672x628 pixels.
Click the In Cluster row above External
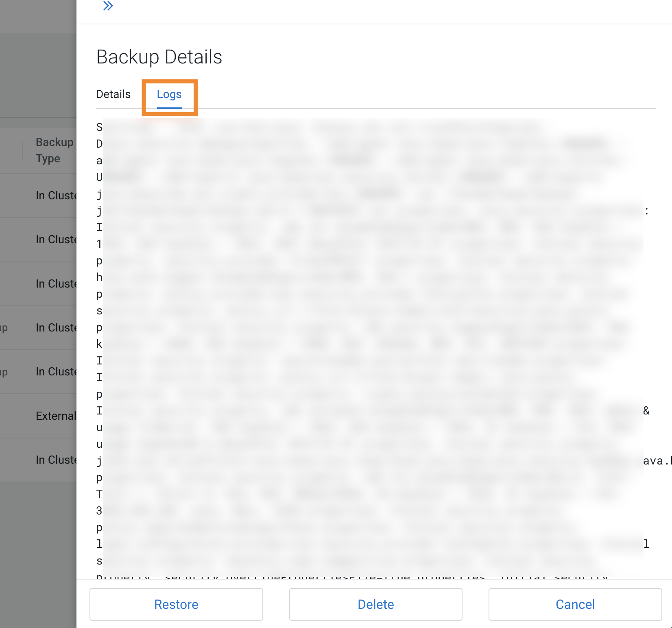57,371
